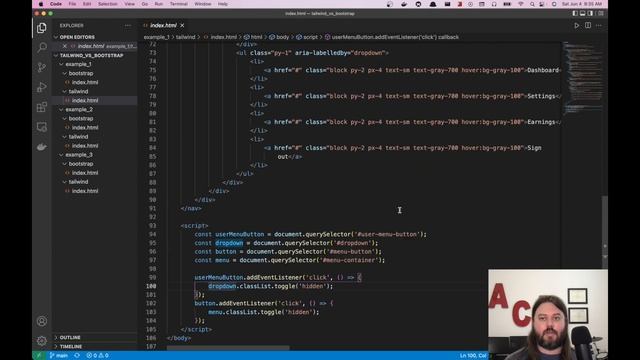Click the editor minimap code overview
The image size is (640, 360).
click(582, 78)
